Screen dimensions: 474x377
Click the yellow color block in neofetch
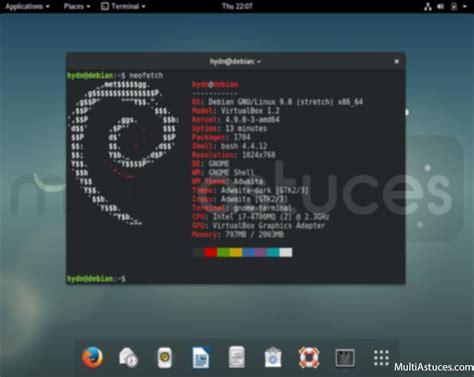236,252
